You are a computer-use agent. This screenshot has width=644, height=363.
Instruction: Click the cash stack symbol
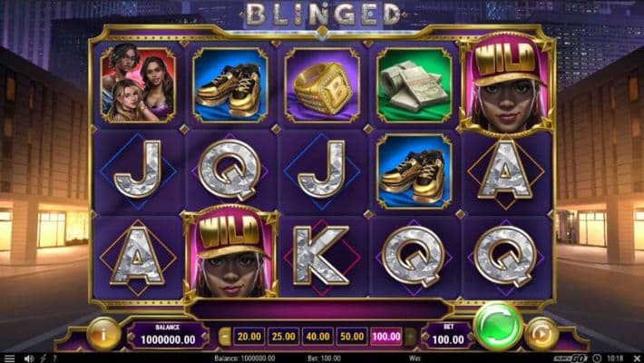414,85
